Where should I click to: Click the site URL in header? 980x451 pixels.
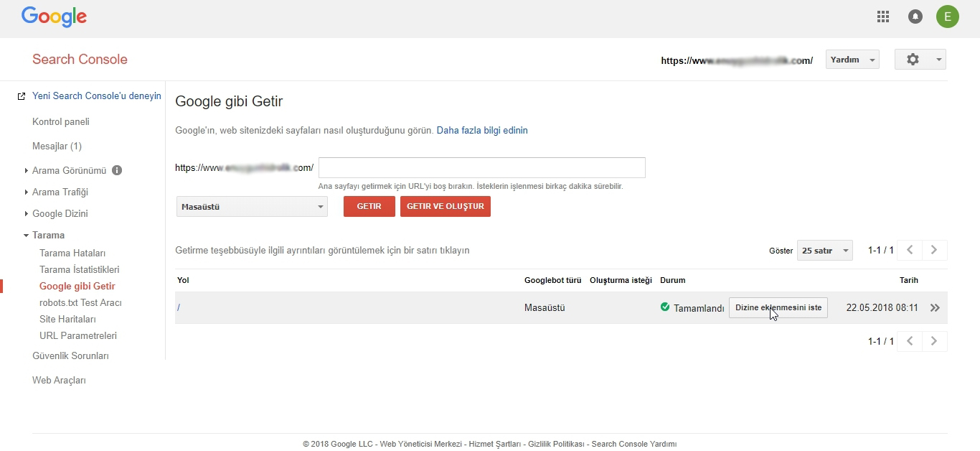(737, 61)
